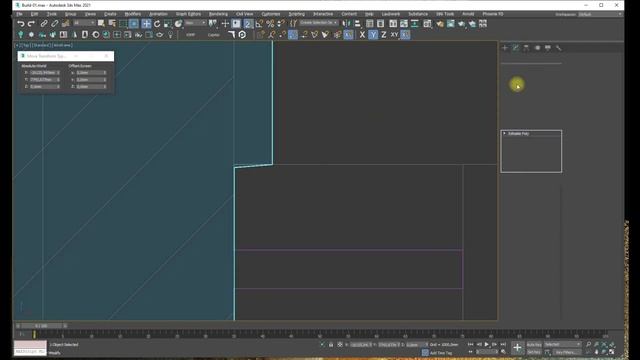Click the Undo arrow icon
The width and height of the screenshot is (640, 360).
tap(20, 24)
